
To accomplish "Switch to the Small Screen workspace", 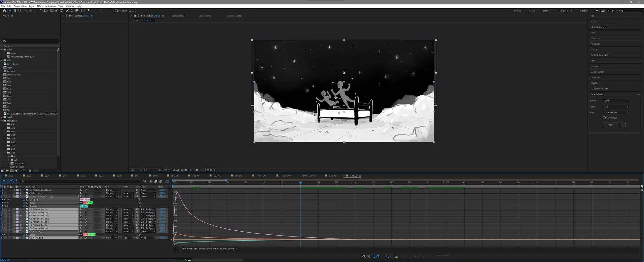I will point(565,11).
